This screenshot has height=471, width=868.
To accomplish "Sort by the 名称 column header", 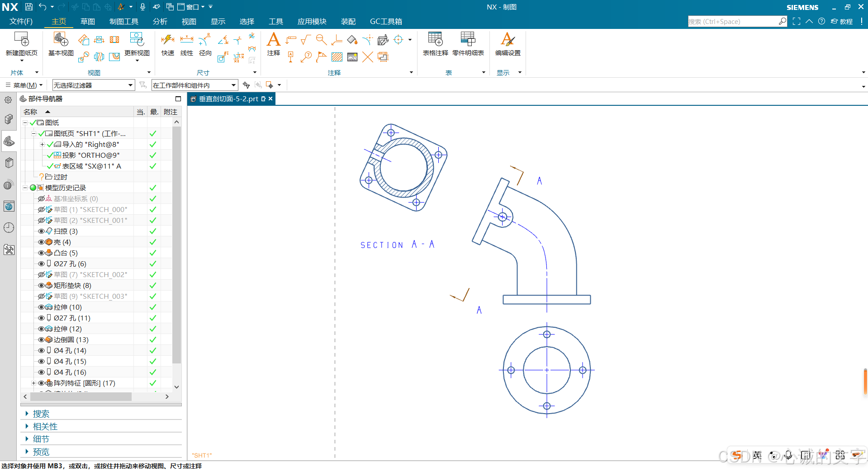I will [77, 112].
